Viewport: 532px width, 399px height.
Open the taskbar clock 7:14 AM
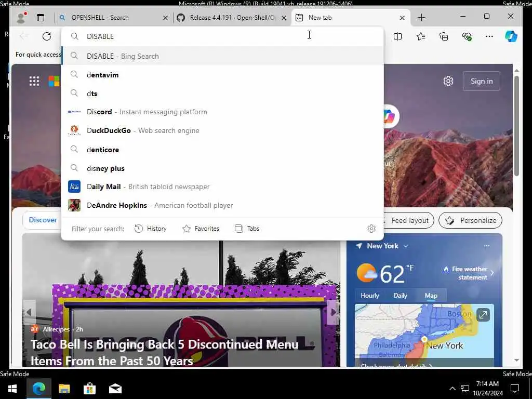487,389
